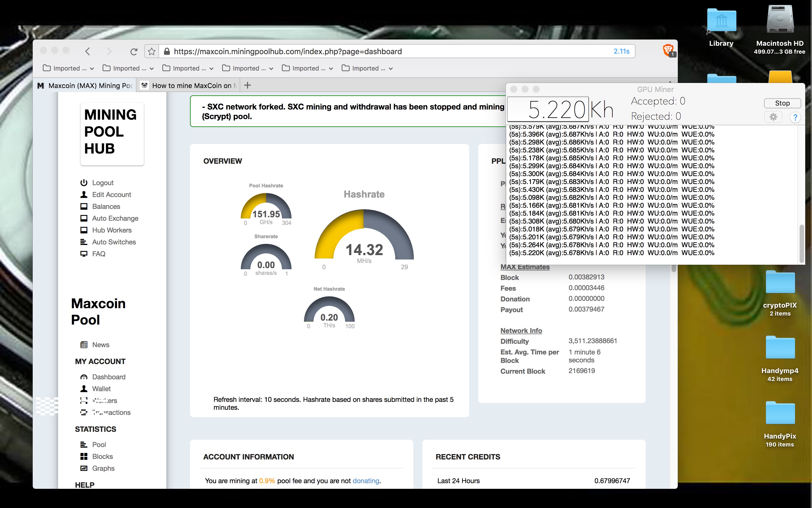Click the Hub Workers sidebar icon
Screen dimensions: 812x508
84,230
